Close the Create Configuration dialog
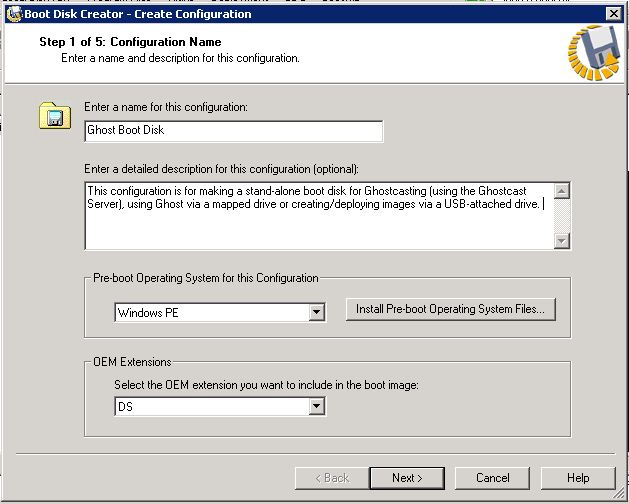 coord(613,14)
